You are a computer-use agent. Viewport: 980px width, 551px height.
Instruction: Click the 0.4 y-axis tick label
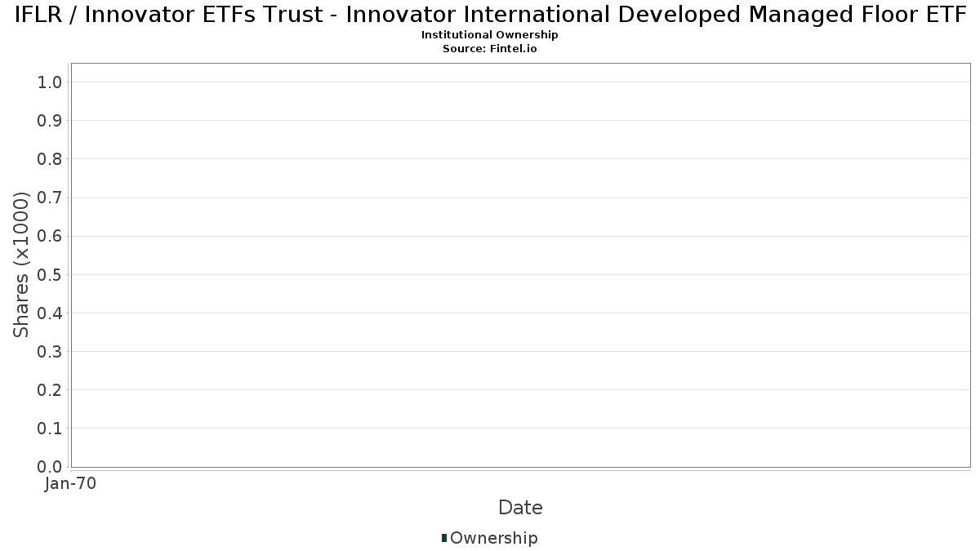point(50,313)
